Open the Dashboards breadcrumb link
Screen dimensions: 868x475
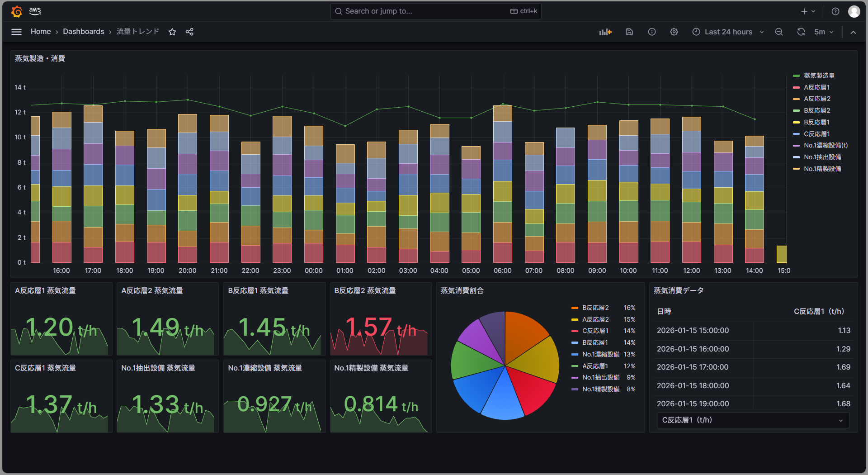tap(84, 32)
